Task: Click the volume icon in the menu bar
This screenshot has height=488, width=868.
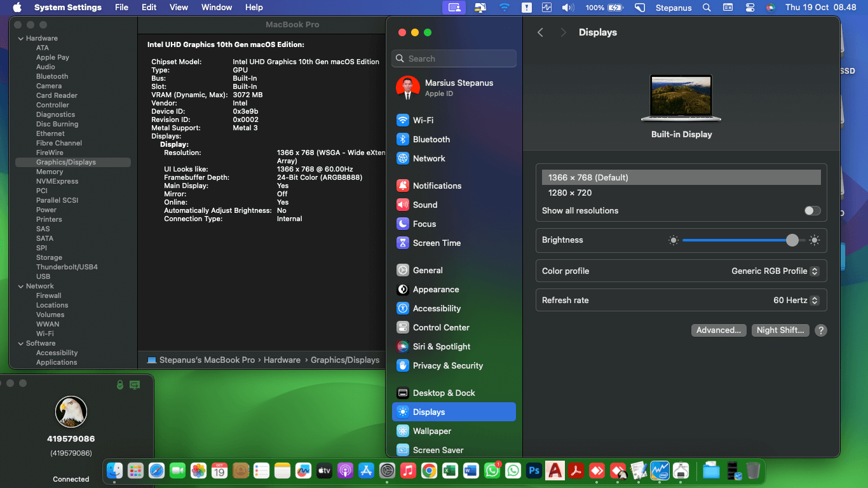Action: tap(568, 8)
